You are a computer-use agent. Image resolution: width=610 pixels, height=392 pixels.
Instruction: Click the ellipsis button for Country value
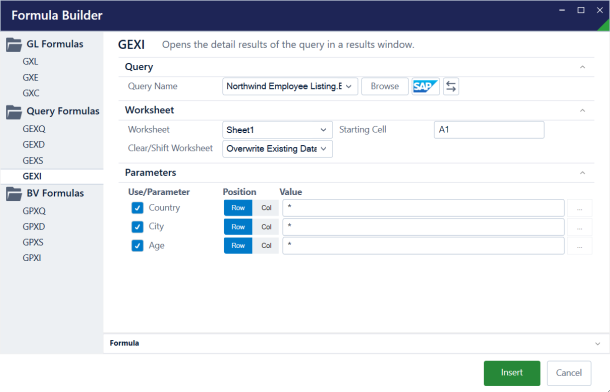(579, 208)
